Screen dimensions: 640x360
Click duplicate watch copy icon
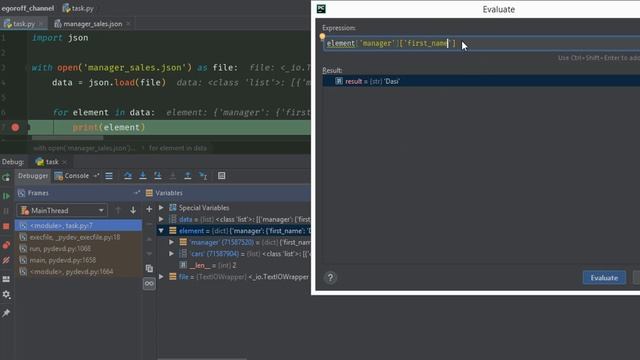(149, 268)
